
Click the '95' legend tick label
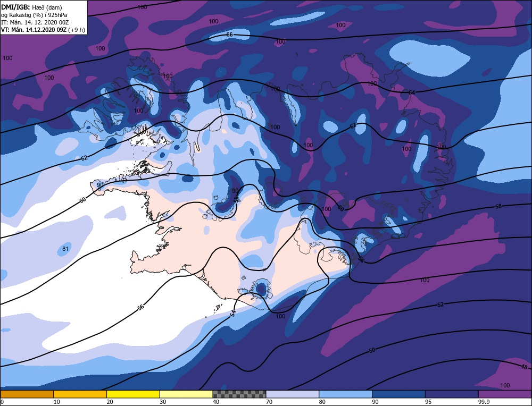428,402
